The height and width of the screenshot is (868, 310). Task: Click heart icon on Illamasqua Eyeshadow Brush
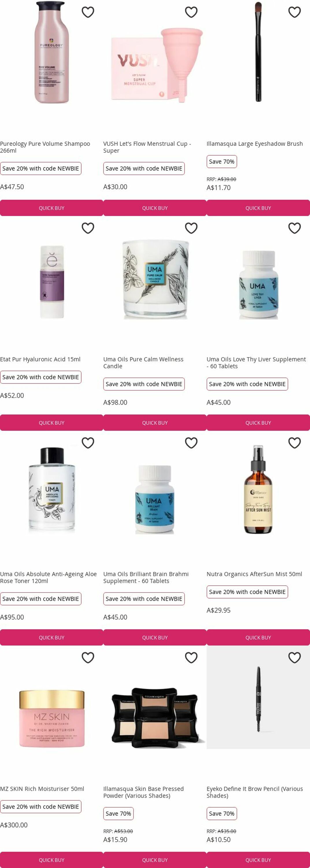point(294,12)
